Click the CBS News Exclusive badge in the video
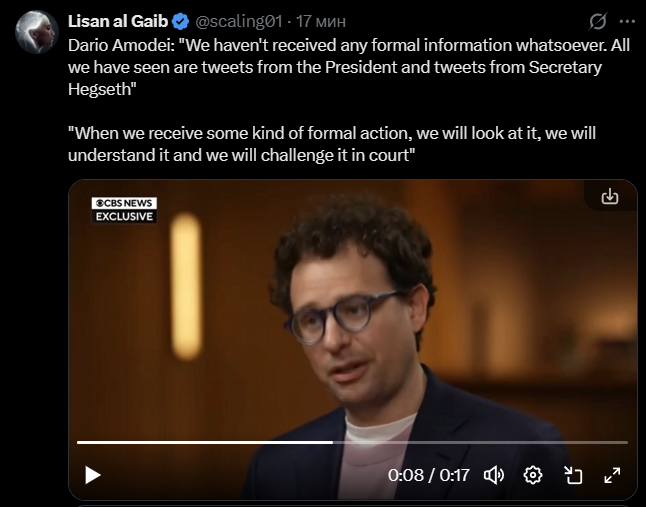The height and width of the screenshot is (507, 646). 124,210
